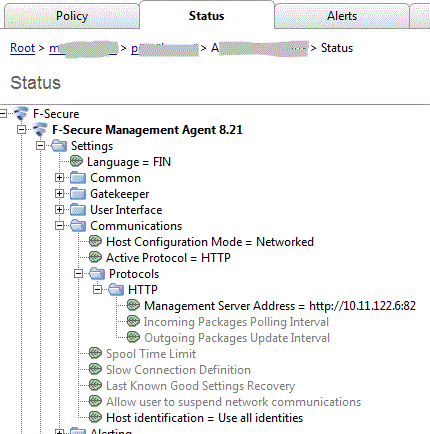This screenshot has height=434, width=430.
Task: Select the User Interface tree label
Action: pos(126,210)
